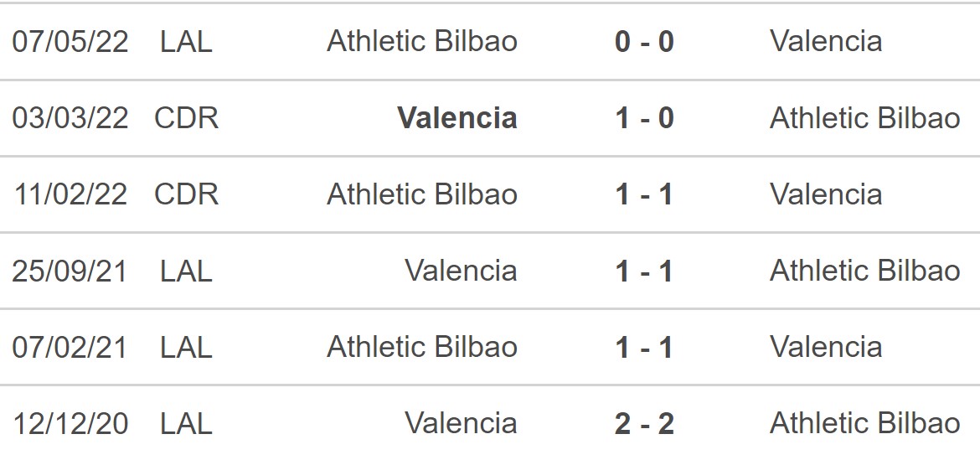The width and height of the screenshot is (980, 460).
Task: Click the 0 - 0 score result
Action: pos(644,41)
